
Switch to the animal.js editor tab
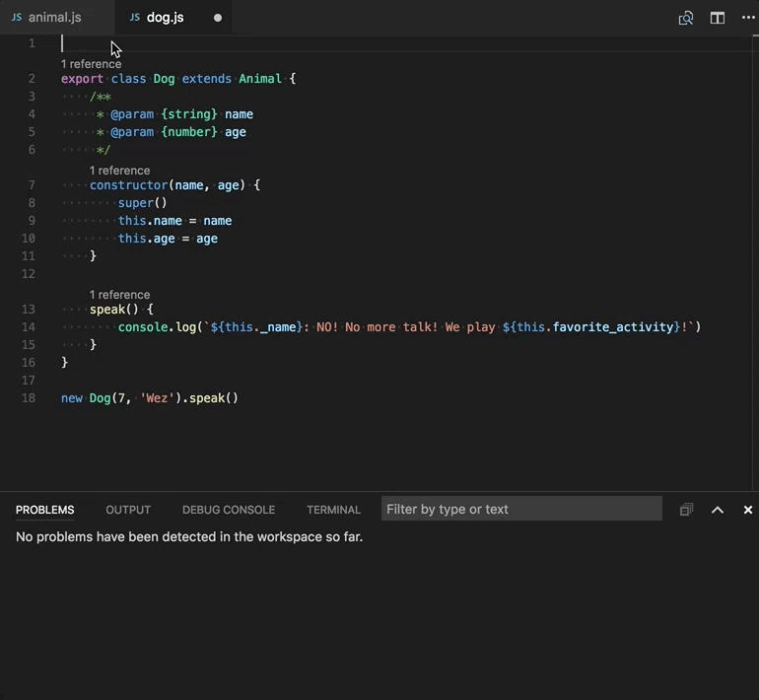pyautogui.click(x=54, y=18)
